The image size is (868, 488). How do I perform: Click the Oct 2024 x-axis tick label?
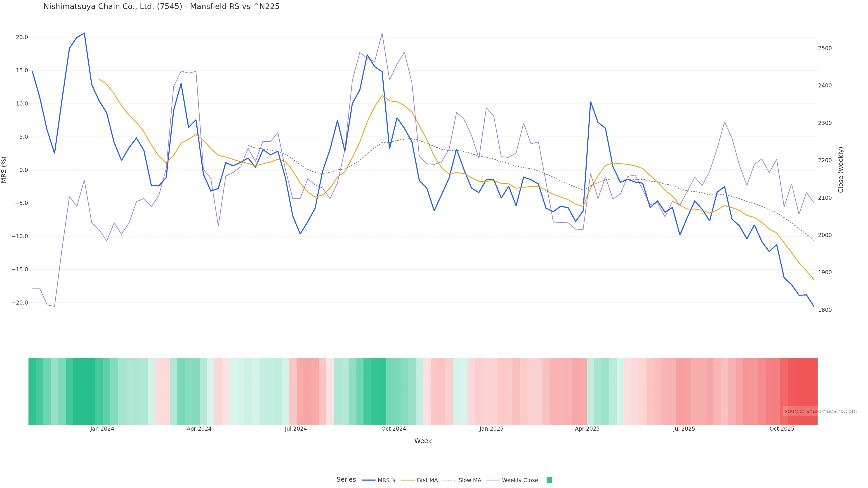tap(394, 429)
